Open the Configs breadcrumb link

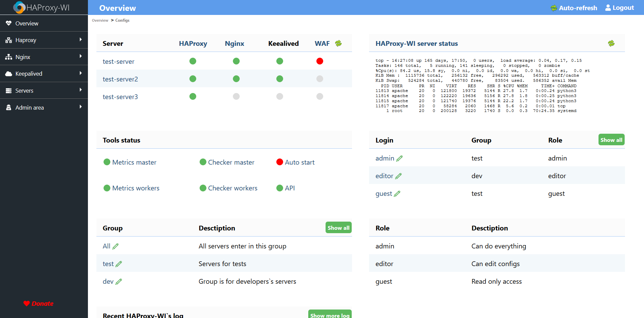click(x=122, y=20)
